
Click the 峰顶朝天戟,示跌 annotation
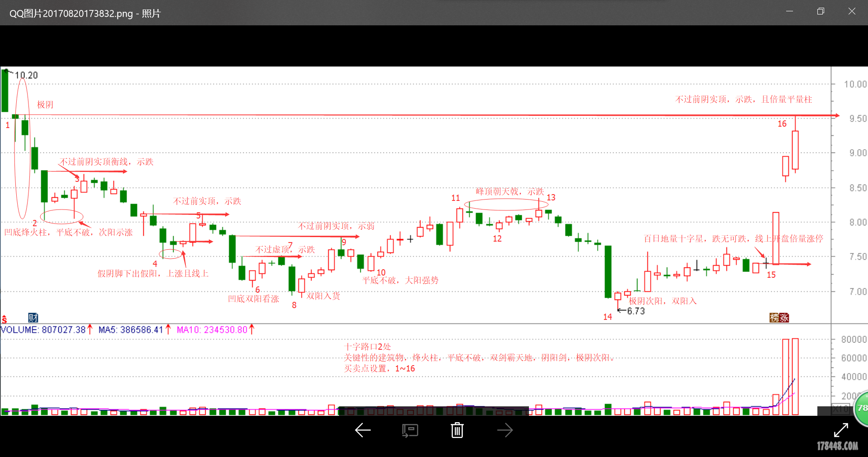(x=509, y=191)
